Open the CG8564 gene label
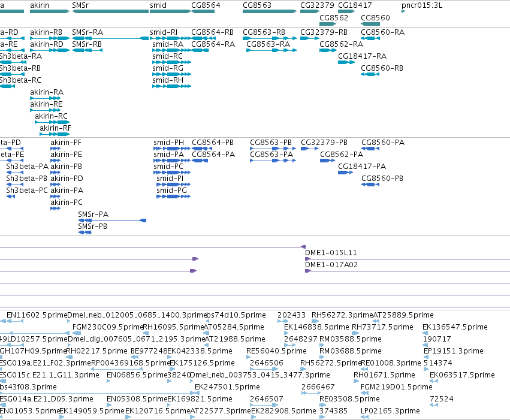The width and height of the screenshot is (510, 420). click(206, 5)
